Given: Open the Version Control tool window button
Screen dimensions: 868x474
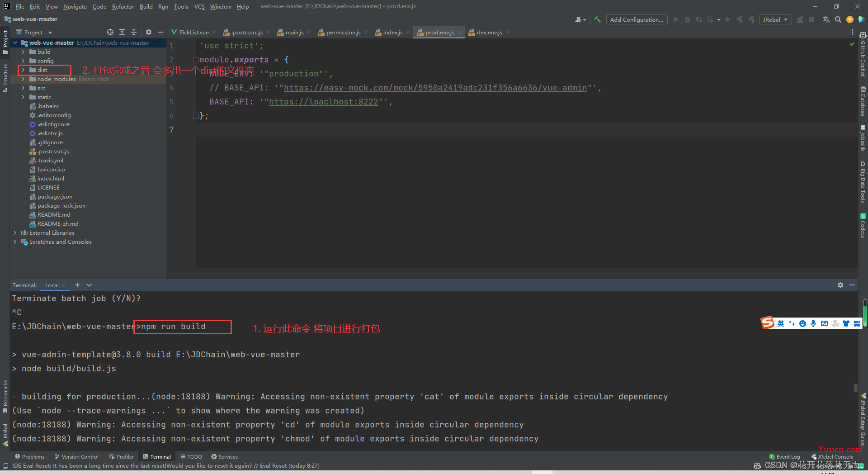Looking at the screenshot, I should [76, 457].
